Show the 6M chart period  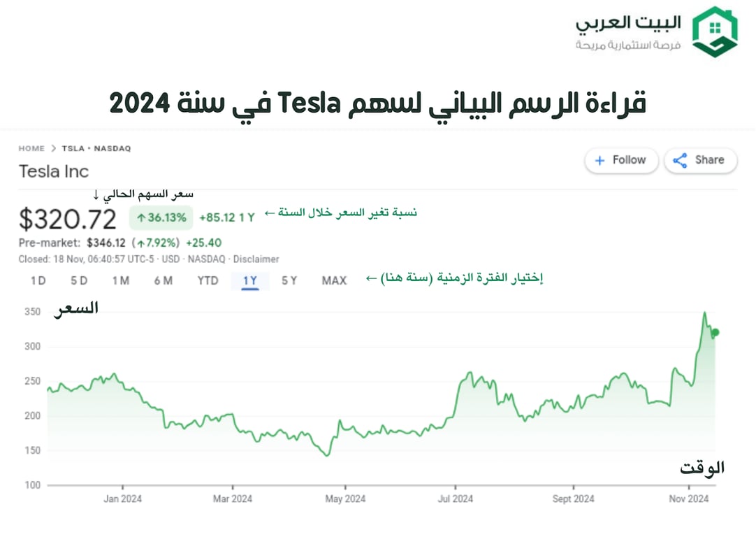click(163, 280)
